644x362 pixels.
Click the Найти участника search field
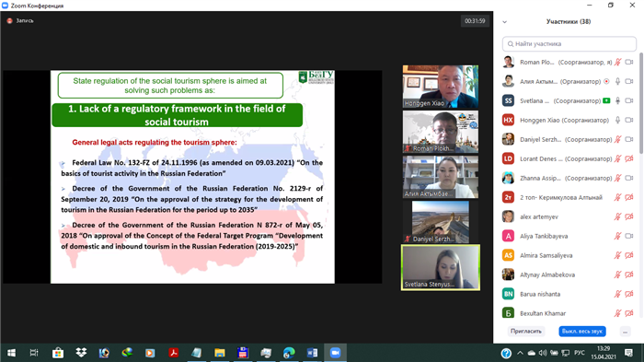[569, 43]
